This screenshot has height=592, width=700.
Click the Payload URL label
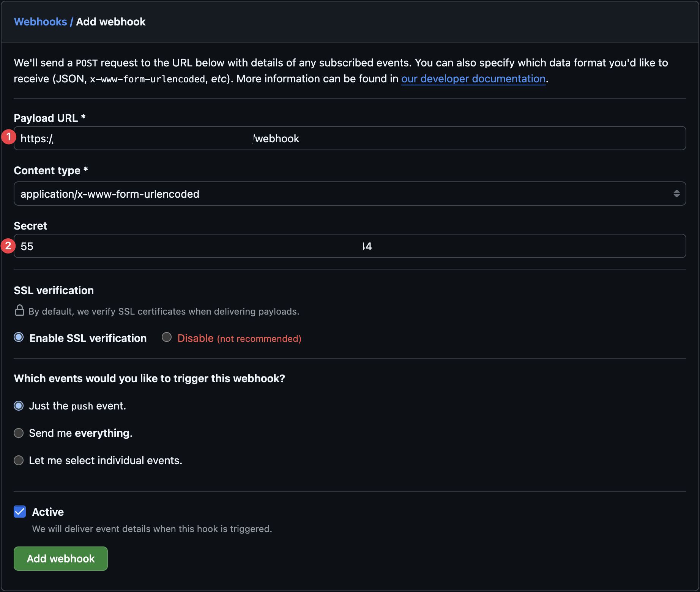(x=49, y=118)
